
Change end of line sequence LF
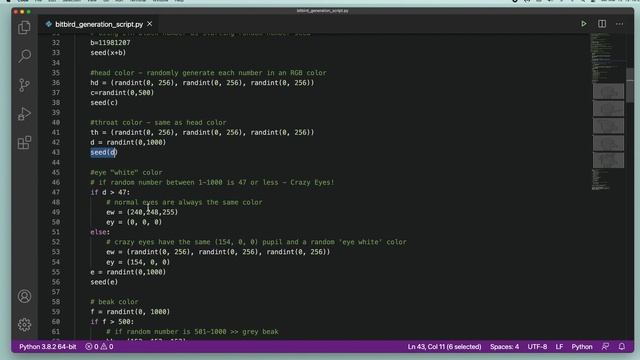559,347
